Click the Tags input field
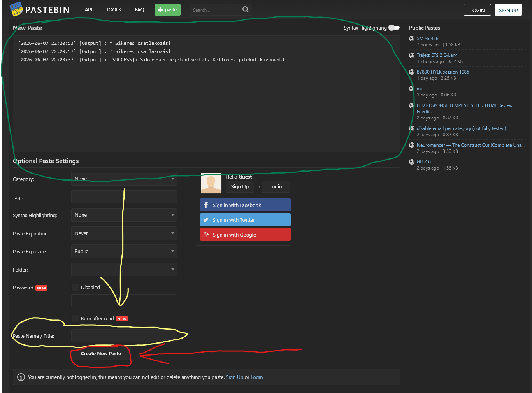This screenshot has height=393, width=532. [x=124, y=197]
